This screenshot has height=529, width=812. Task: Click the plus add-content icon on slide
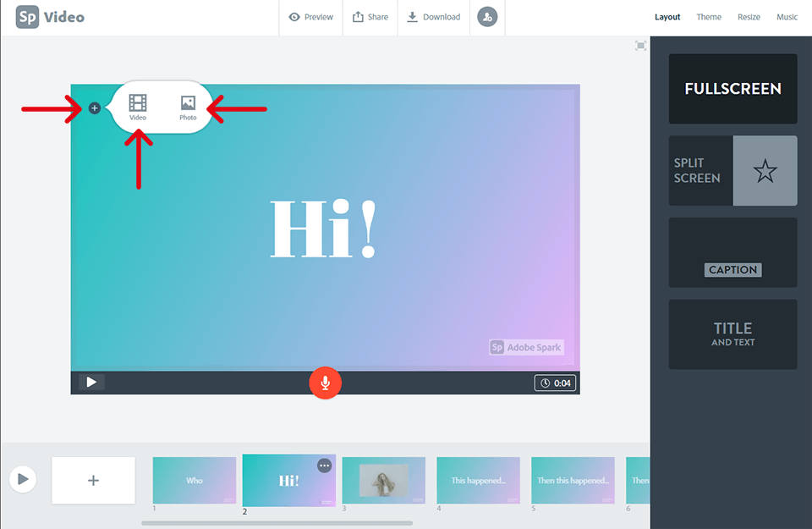pos(94,108)
